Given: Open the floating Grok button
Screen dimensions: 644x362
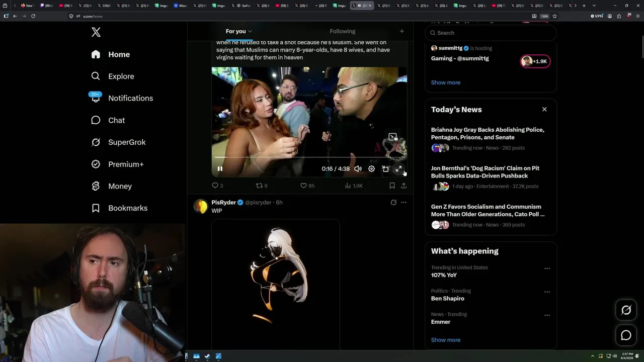Looking at the screenshot, I should [626, 310].
